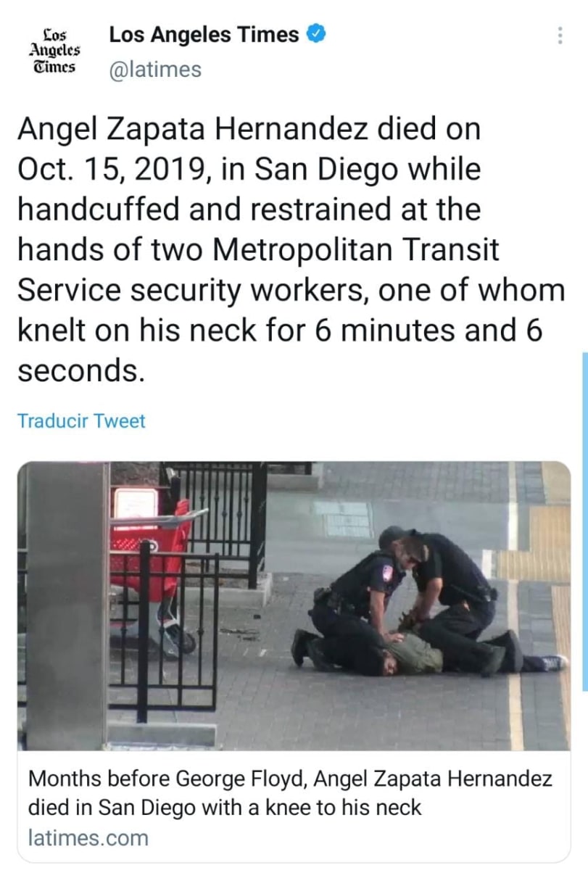Viewport: 588px width, 870px height.
Task: Click the last tweet line 'seconds.'
Action: [x=78, y=370]
